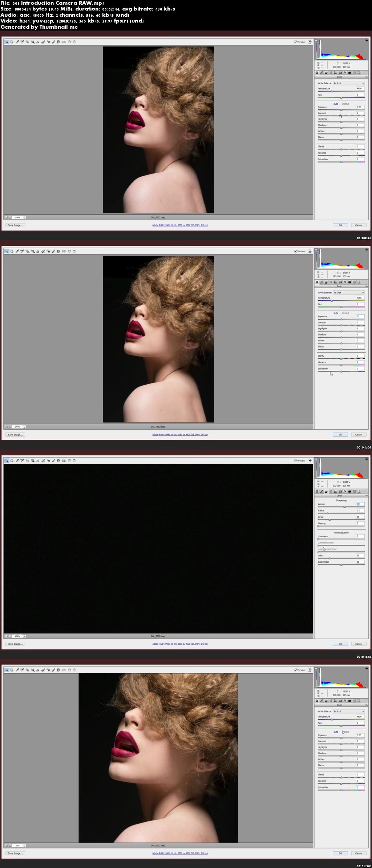Open Tone Curve panel tab in the 00:00:33 frame

pyautogui.click(x=322, y=73)
